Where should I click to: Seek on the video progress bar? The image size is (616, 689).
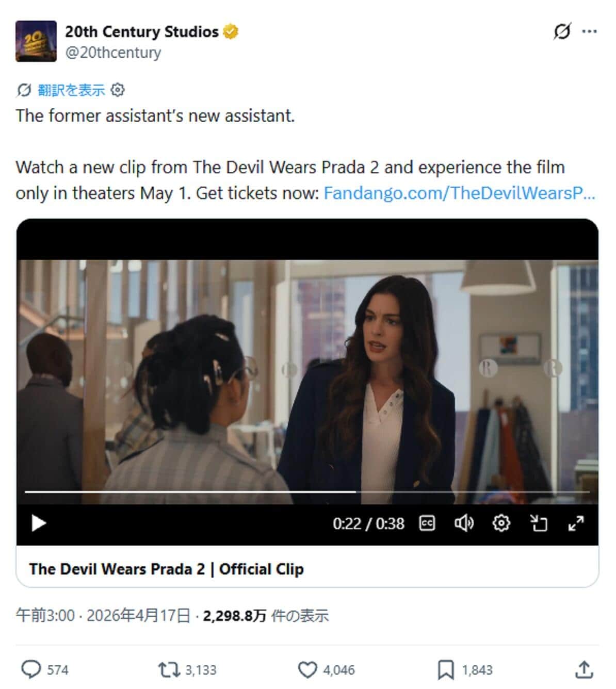point(307,491)
